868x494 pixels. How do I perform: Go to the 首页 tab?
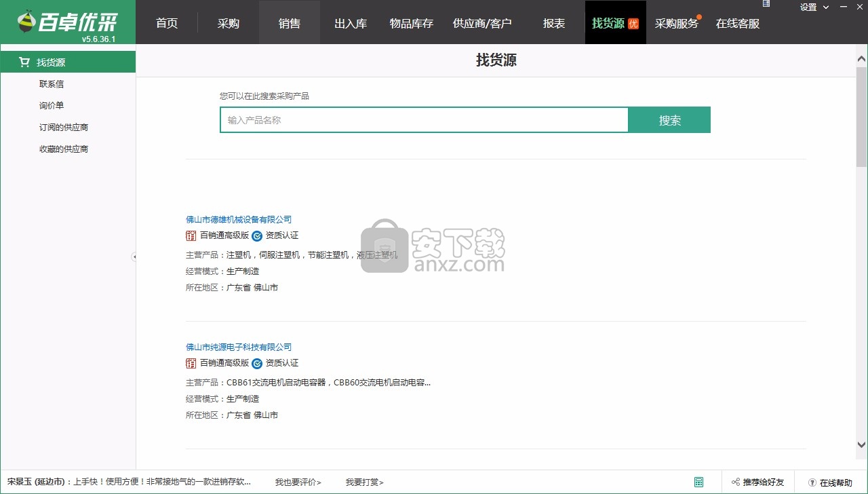[167, 23]
